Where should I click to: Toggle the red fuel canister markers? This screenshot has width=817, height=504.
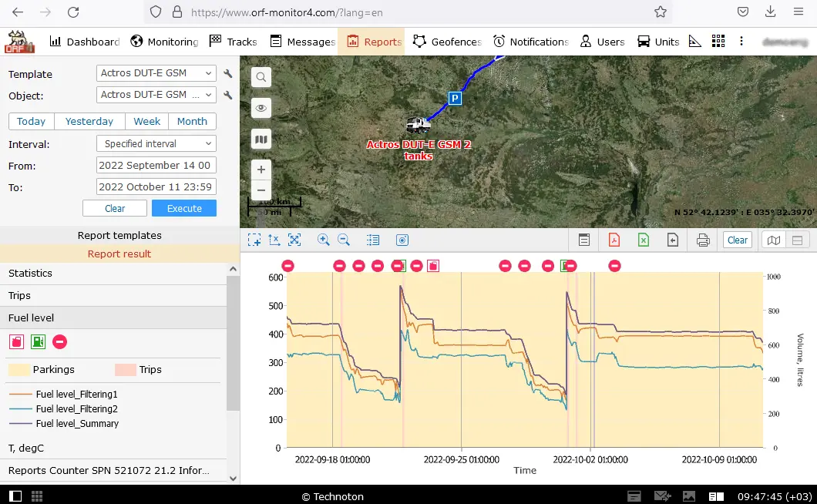click(16, 341)
